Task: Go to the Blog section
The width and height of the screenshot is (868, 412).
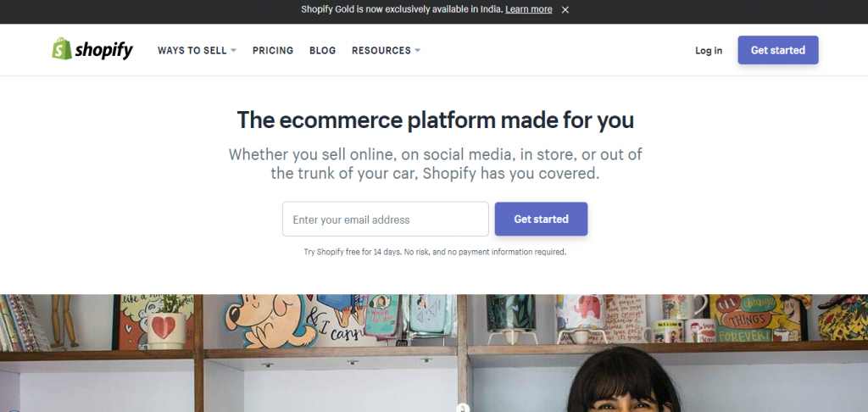Action: [x=322, y=51]
